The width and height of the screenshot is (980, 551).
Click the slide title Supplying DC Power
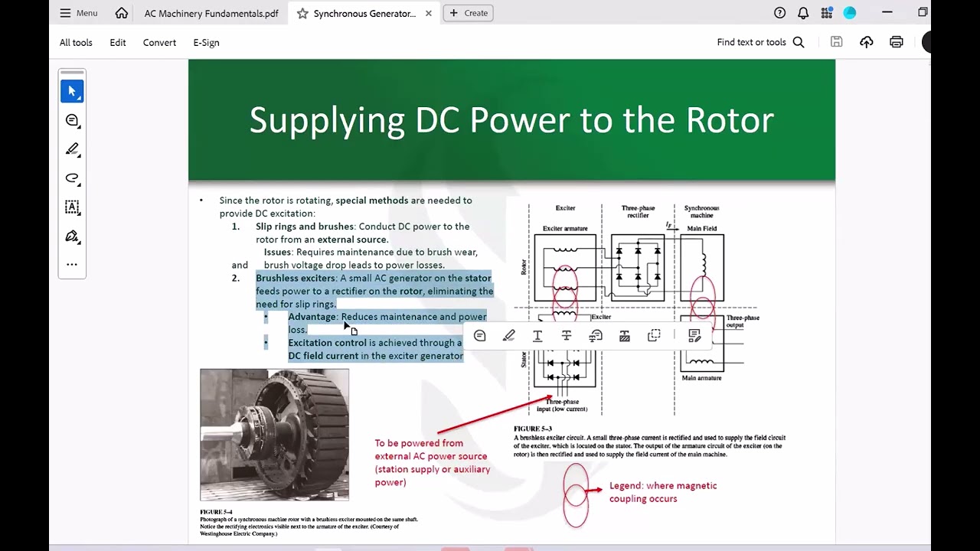[x=511, y=120]
